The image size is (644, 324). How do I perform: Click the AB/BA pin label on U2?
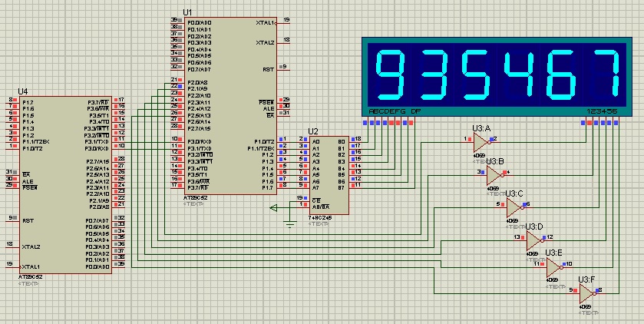pyautogui.click(x=320, y=207)
